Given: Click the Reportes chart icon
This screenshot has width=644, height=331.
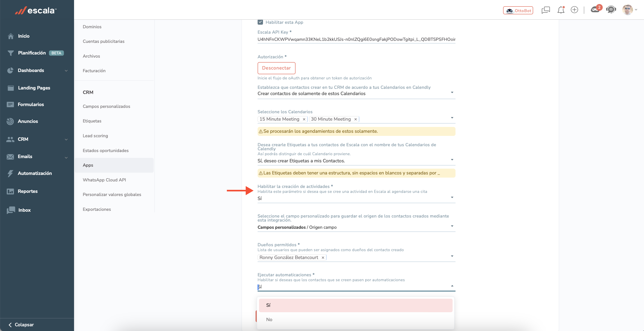Looking at the screenshot, I should (x=10, y=191).
